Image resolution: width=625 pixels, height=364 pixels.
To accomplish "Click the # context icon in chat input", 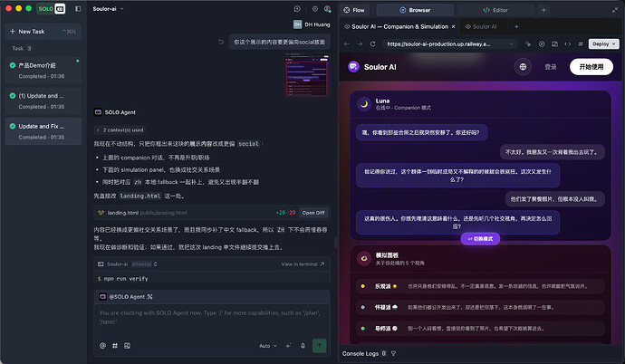I will point(115,346).
